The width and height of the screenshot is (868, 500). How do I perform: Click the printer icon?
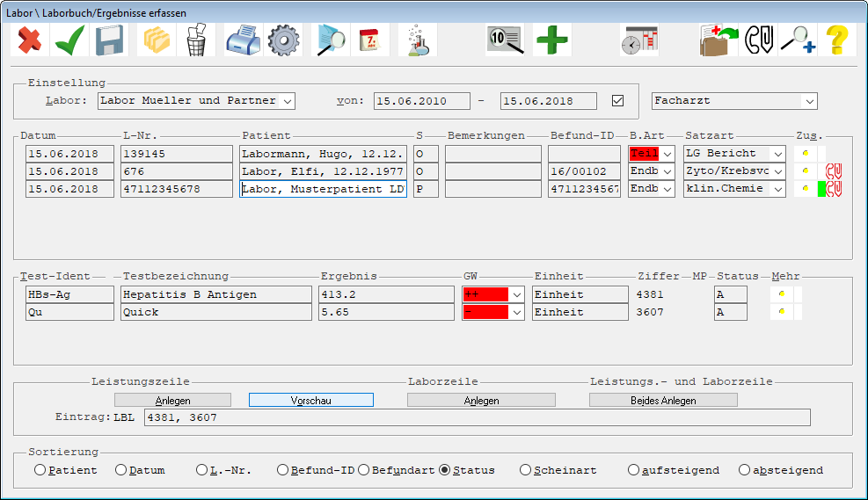tap(243, 40)
